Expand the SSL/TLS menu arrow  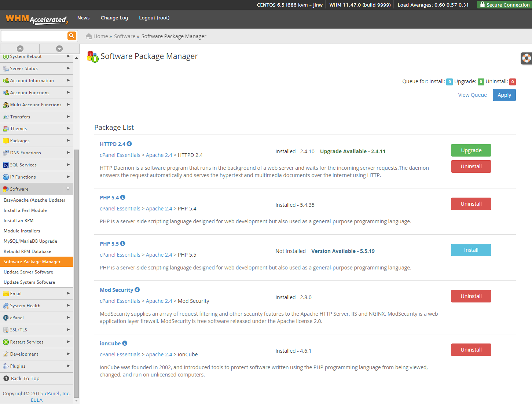68,330
